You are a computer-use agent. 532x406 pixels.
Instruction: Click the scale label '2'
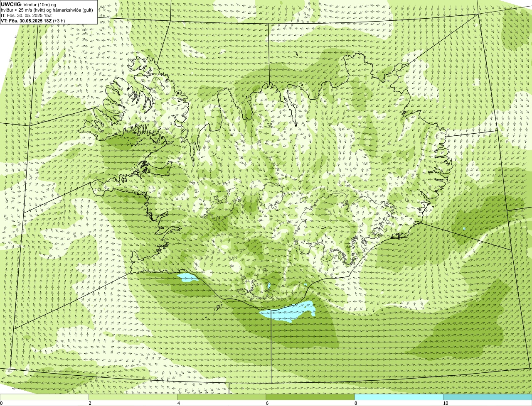click(90, 403)
